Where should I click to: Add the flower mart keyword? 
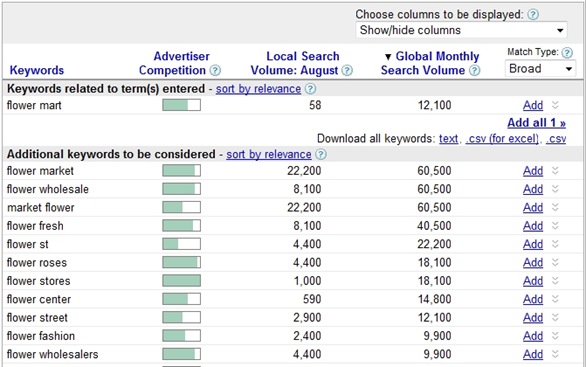tap(533, 105)
